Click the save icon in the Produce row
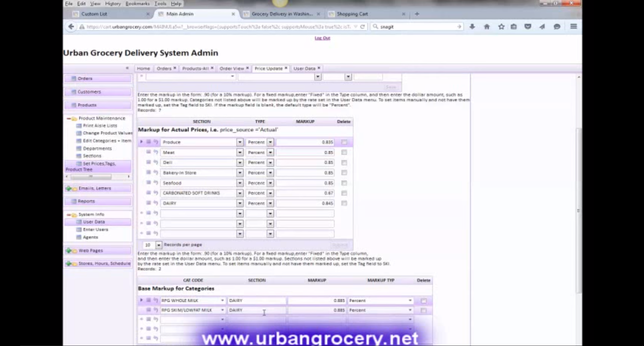This screenshot has height=346, width=644. tap(148, 142)
